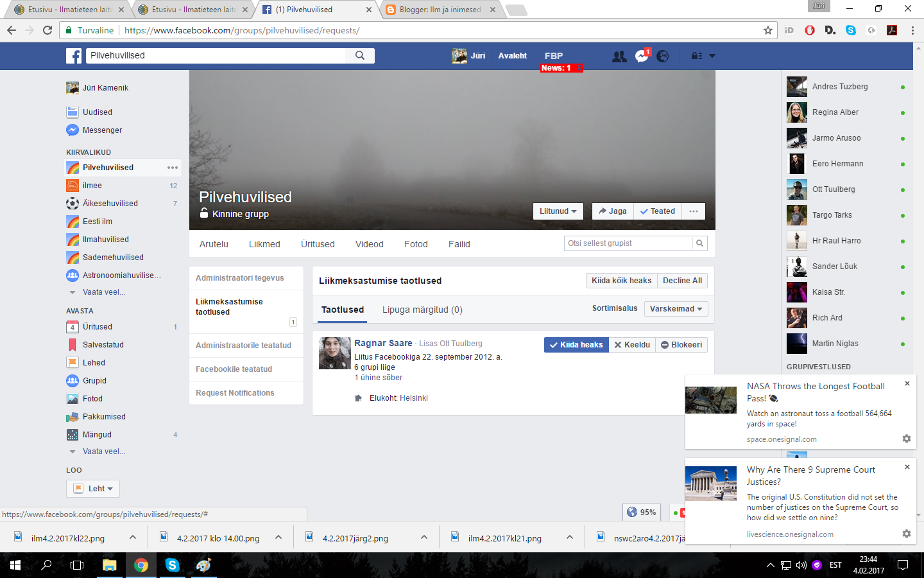924x578 pixels.
Task: Expand ilm4.2.2017kl22.png download options arrow
Action: click(x=133, y=537)
